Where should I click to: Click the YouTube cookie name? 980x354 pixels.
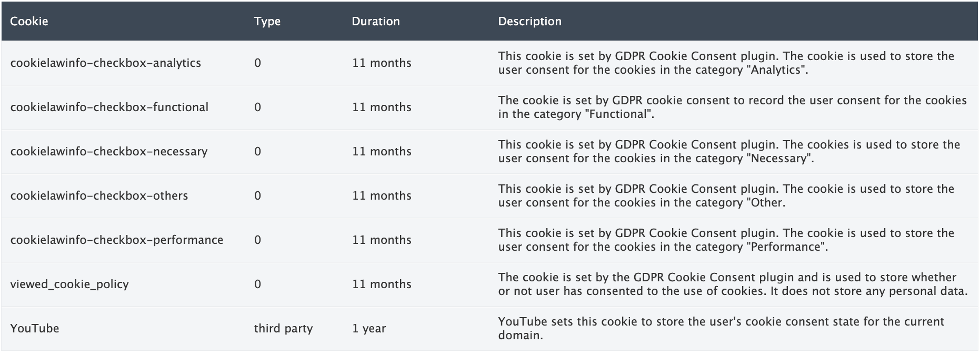click(x=35, y=329)
